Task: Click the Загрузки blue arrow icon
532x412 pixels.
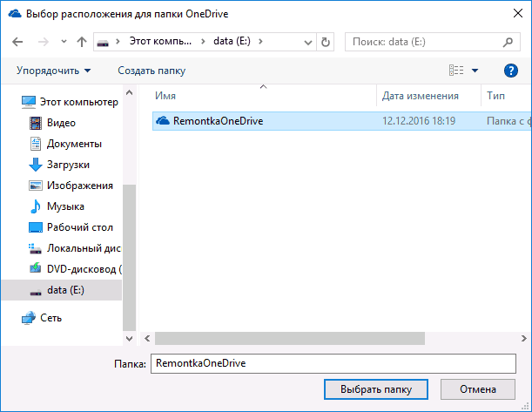Action: (36, 165)
